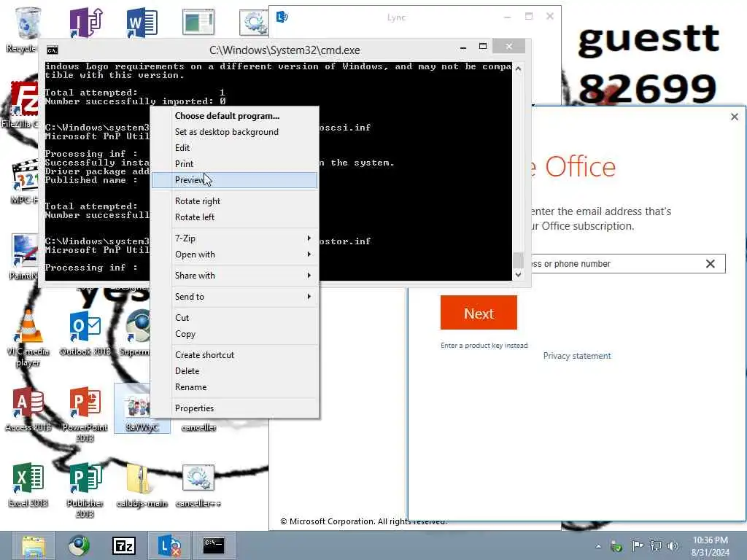Click the Lync logo icon in title bar
This screenshot has height=560, width=747.
coord(282,17)
